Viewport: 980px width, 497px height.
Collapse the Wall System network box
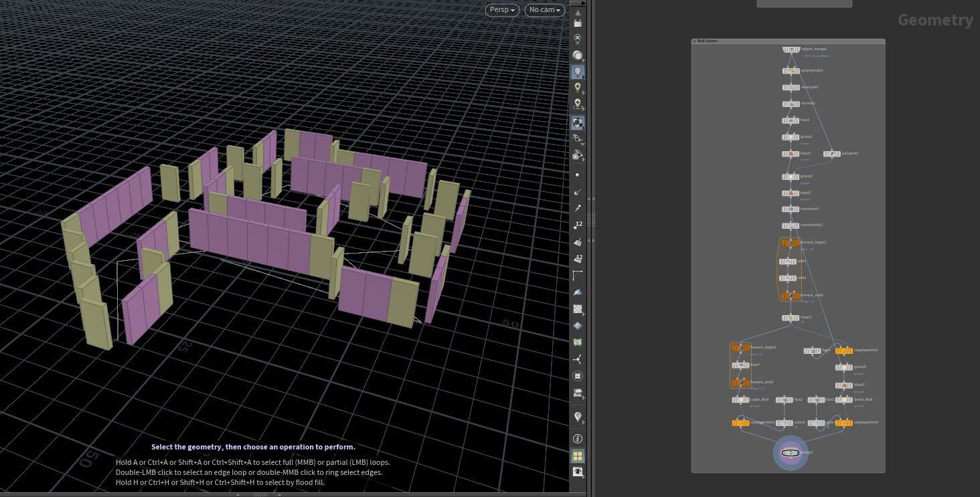coord(694,41)
